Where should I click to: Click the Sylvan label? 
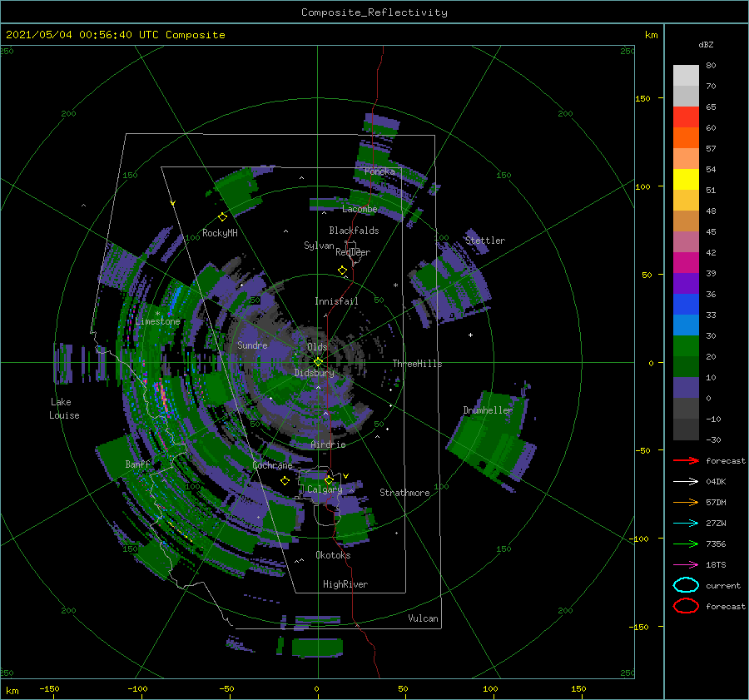pos(319,246)
